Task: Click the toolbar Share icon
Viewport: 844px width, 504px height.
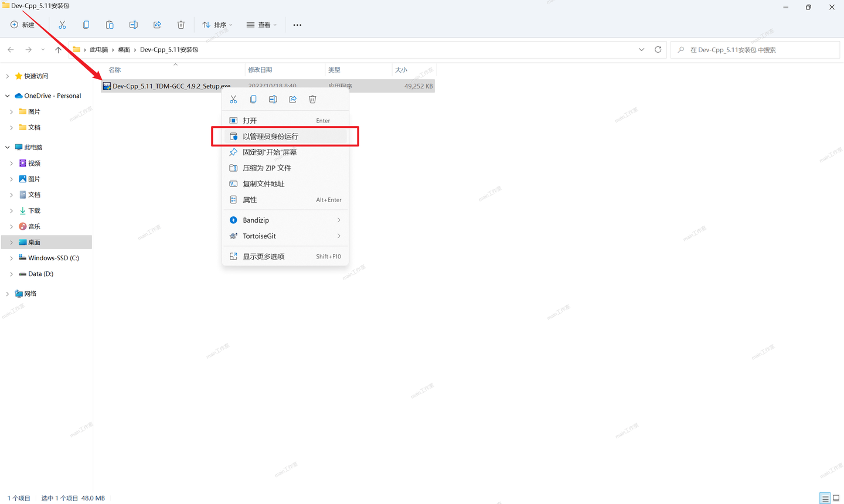Action: [157, 25]
